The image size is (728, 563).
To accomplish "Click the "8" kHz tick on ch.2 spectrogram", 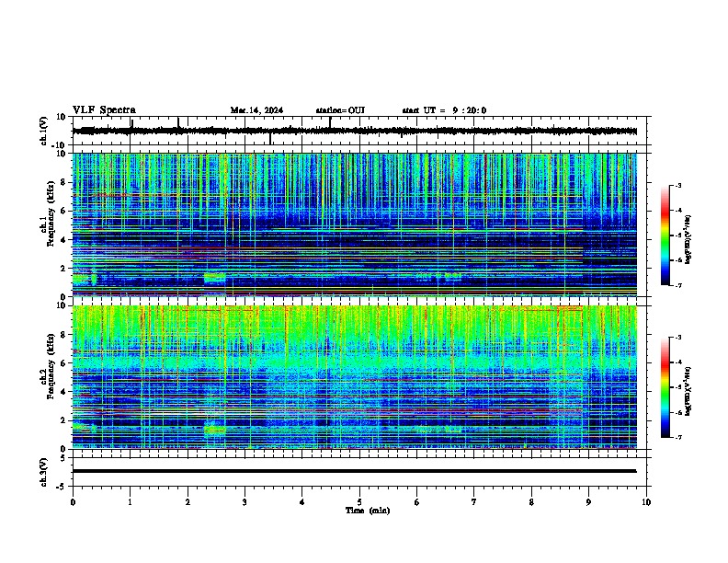I will (x=63, y=335).
